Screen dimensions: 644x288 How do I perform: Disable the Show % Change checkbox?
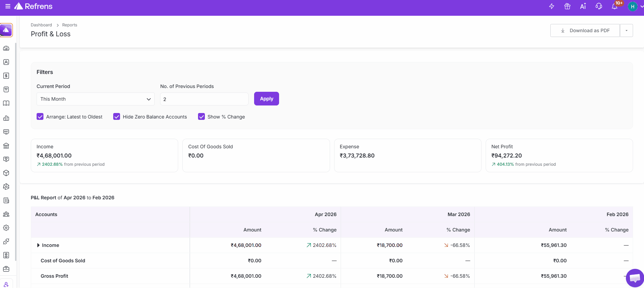[x=201, y=117]
